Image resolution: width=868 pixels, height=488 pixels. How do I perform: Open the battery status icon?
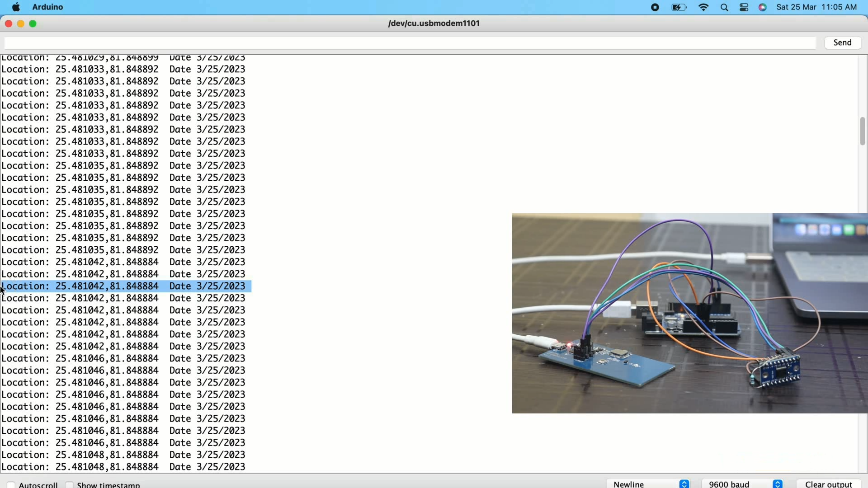679,8
